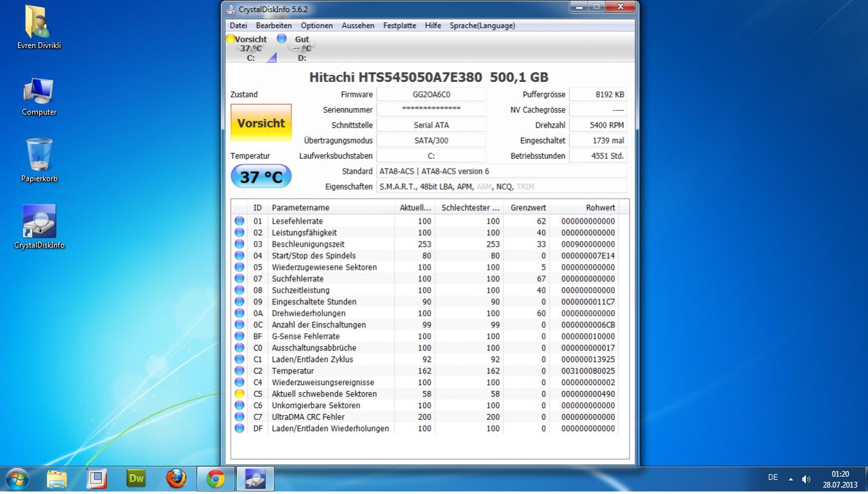Click the Betriebsstunden value 4551 Std.
Viewport: 868px width, 494px height.
point(598,156)
